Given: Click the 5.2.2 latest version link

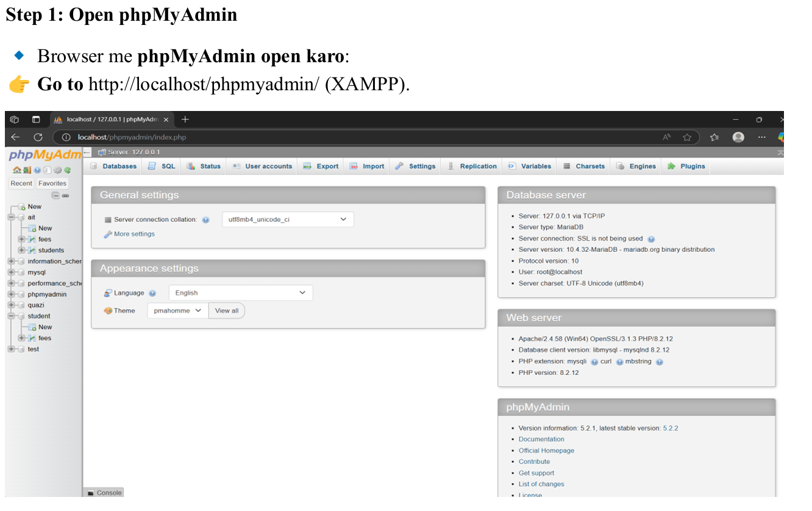Looking at the screenshot, I should point(671,428).
